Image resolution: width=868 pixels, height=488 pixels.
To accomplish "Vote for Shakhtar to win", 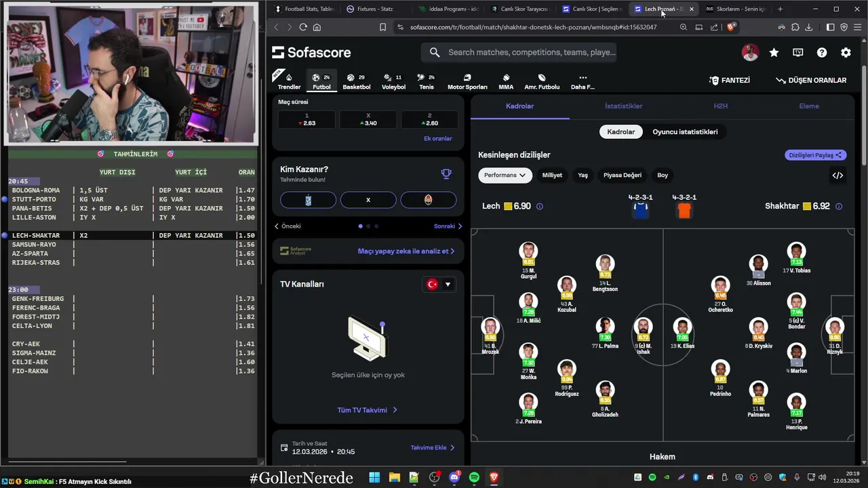I will [x=428, y=200].
